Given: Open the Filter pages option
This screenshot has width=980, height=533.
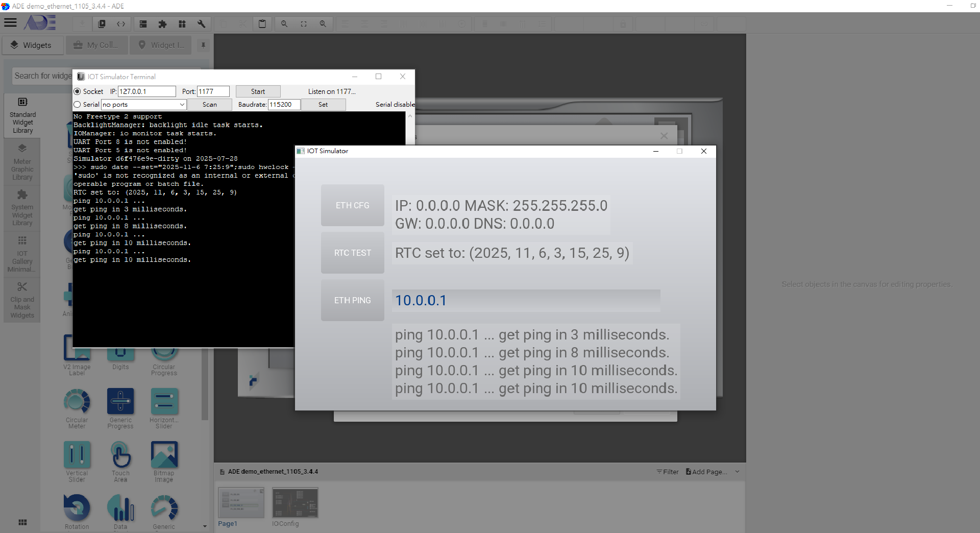Looking at the screenshot, I should (668, 472).
